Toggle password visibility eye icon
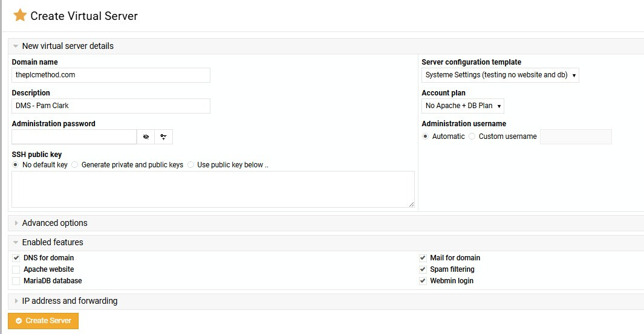This screenshot has width=644, height=334. point(146,137)
